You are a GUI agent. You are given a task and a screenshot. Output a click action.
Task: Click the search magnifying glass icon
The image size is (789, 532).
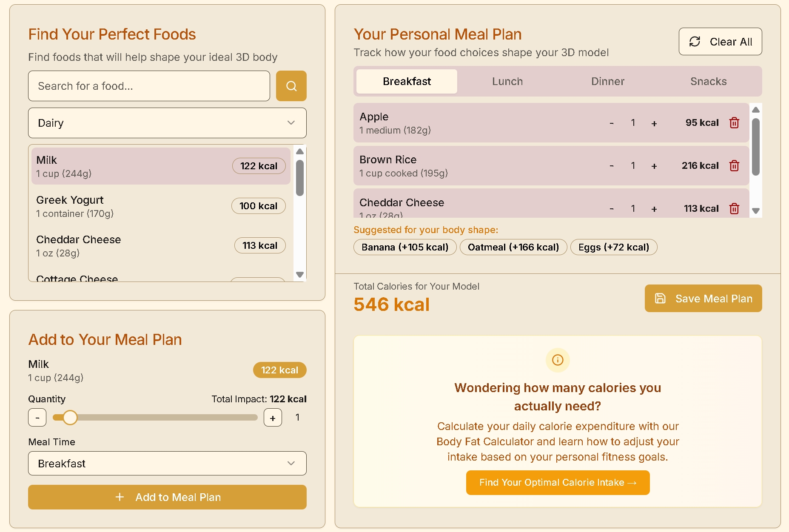[x=291, y=86]
